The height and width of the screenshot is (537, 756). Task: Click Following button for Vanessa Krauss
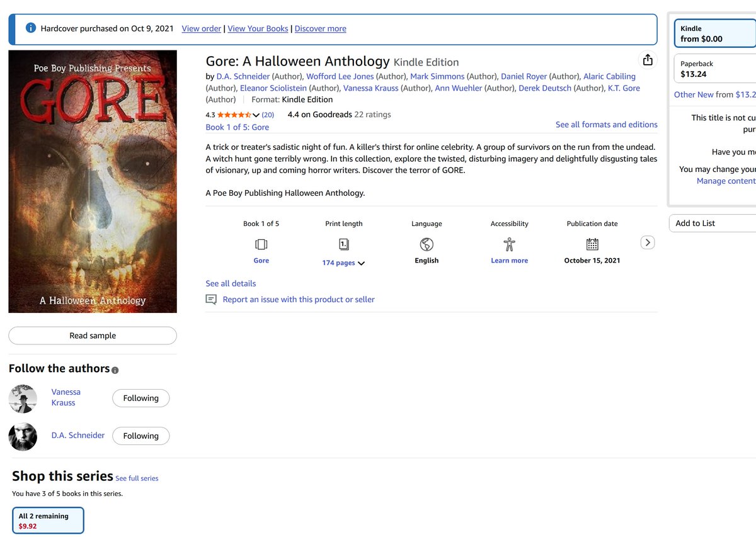click(x=140, y=398)
